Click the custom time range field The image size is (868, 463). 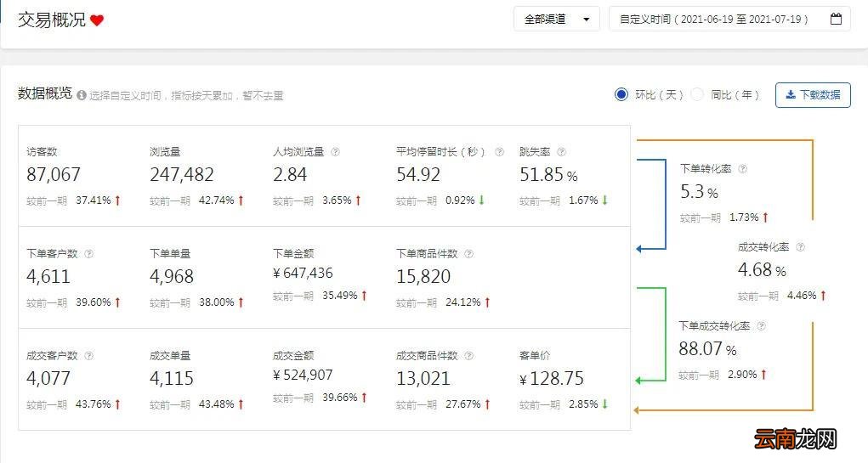729,19
